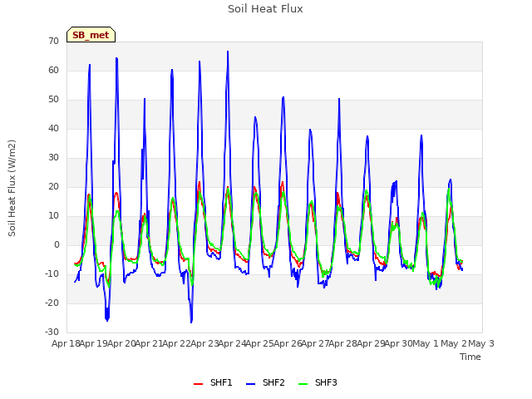
Task: Click the 0 y-axis tick label
Action: pyautogui.click(x=57, y=244)
